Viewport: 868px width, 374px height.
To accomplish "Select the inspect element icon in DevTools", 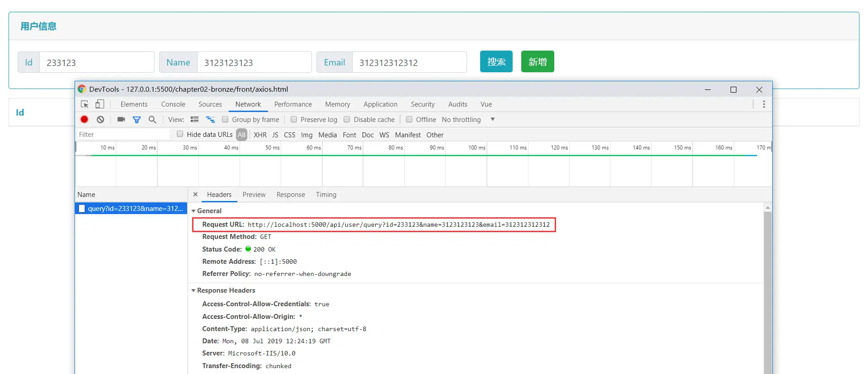I will tap(85, 104).
